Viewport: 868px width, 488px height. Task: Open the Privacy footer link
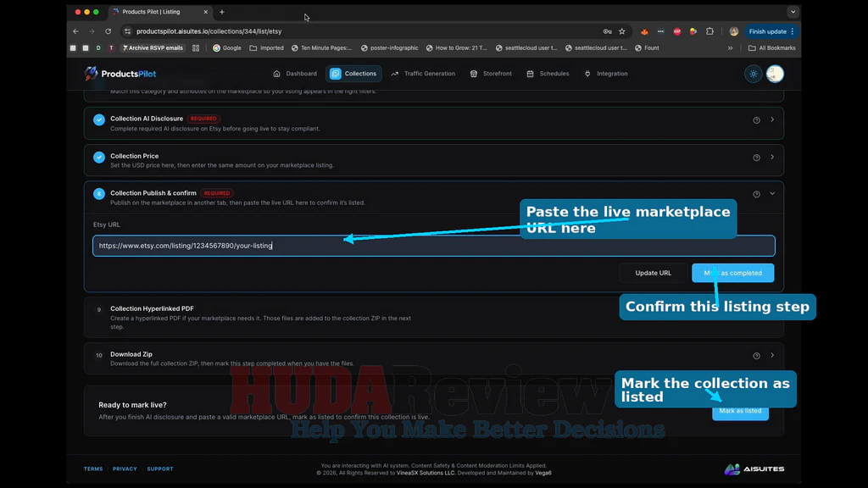[x=125, y=469]
